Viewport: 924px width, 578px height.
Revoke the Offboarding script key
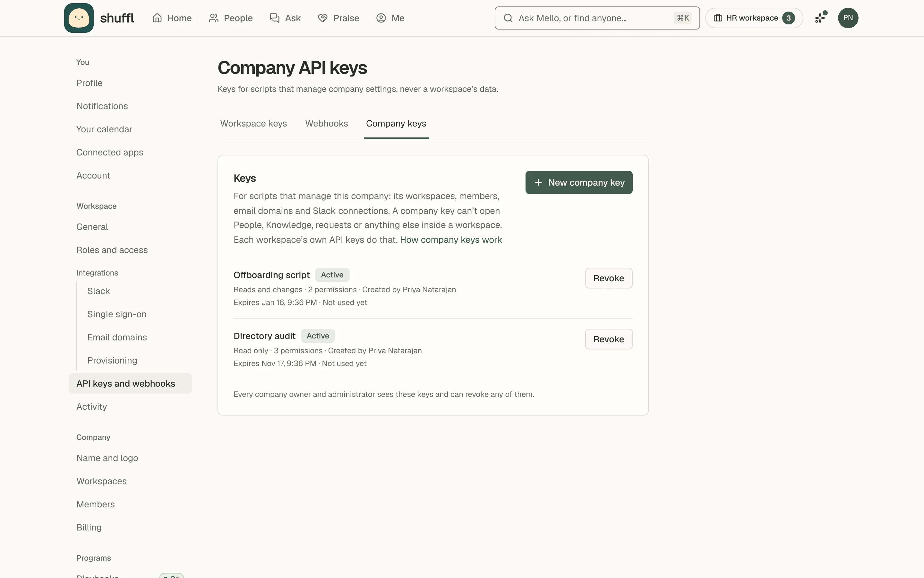[608, 278]
